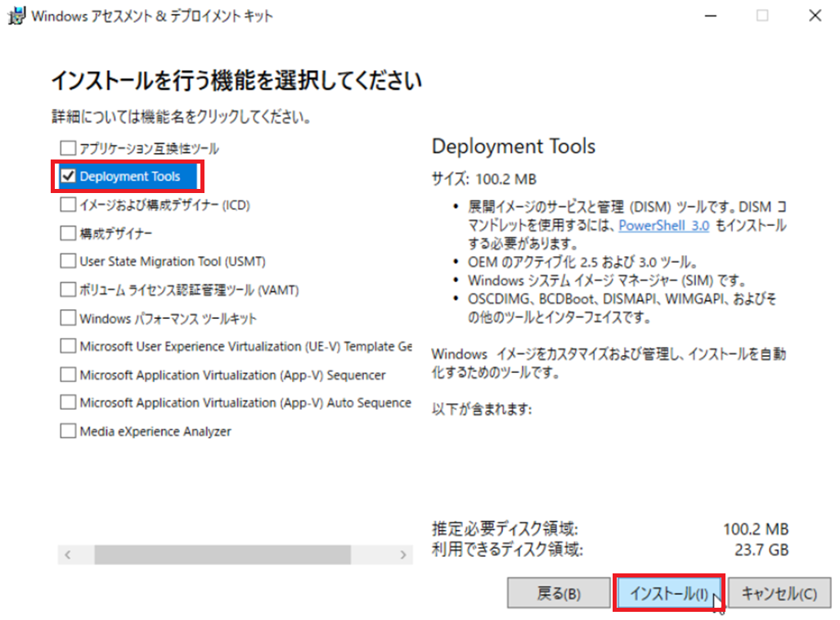
Task: Click the 構成デザイナー feature name
Action: click(x=115, y=233)
